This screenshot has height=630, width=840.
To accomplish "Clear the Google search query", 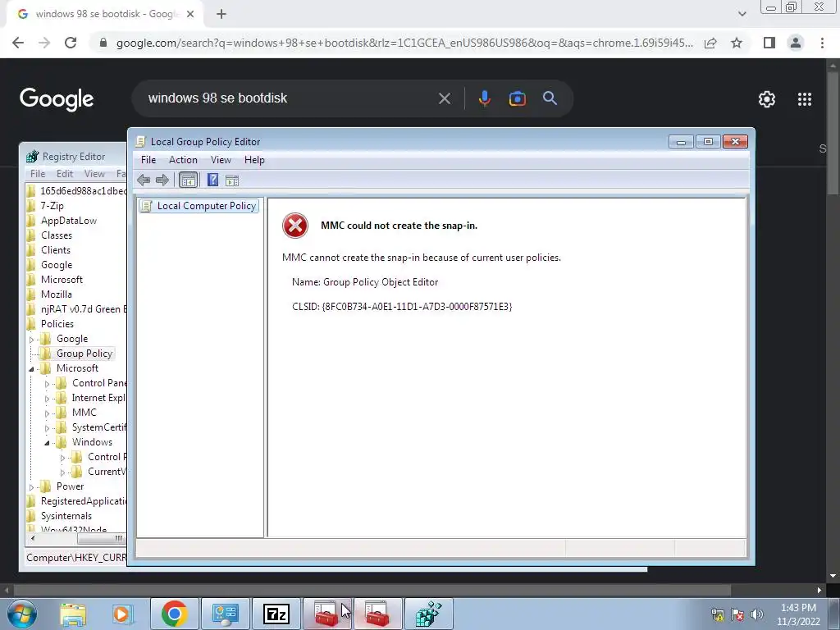I will tap(444, 98).
